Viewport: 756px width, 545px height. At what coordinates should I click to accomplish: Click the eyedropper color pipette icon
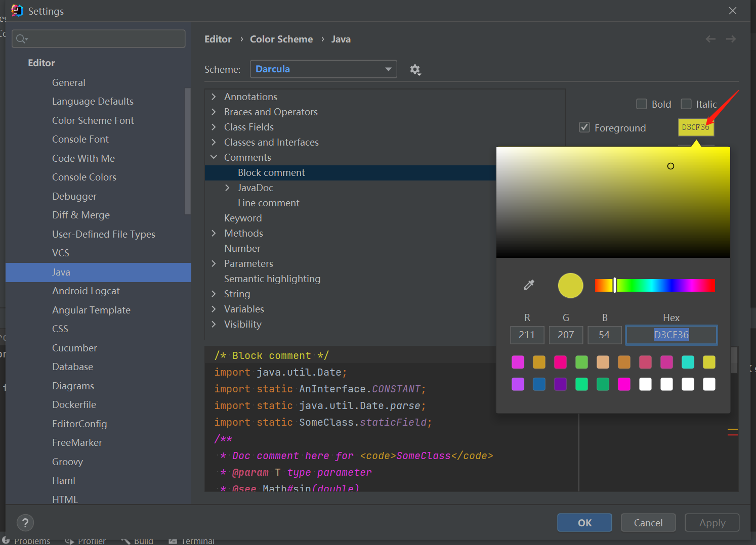click(529, 285)
